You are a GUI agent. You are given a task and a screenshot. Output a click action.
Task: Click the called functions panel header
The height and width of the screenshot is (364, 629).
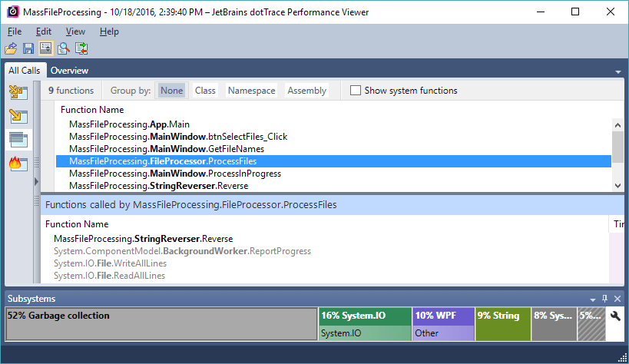[x=333, y=205]
